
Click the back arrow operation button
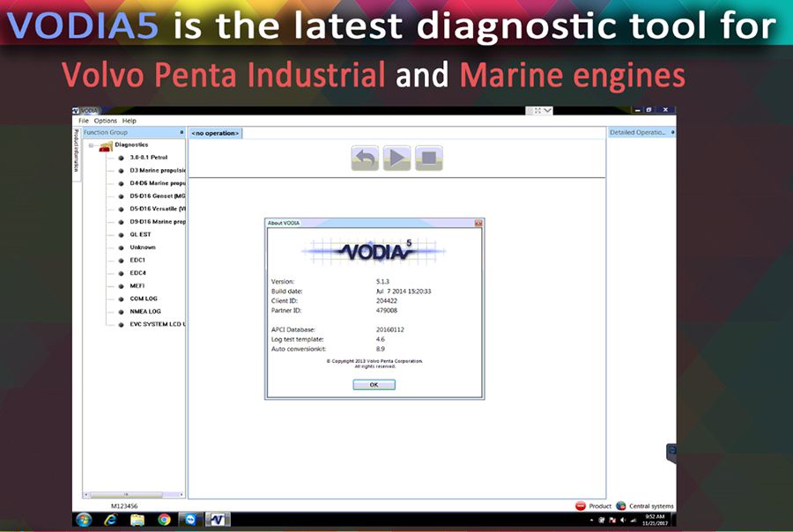[x=365, y=159]
